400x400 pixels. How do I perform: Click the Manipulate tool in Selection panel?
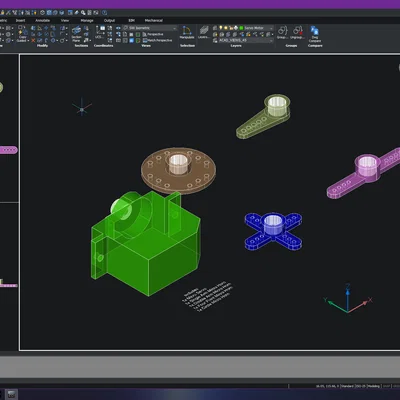pos(187,32)
